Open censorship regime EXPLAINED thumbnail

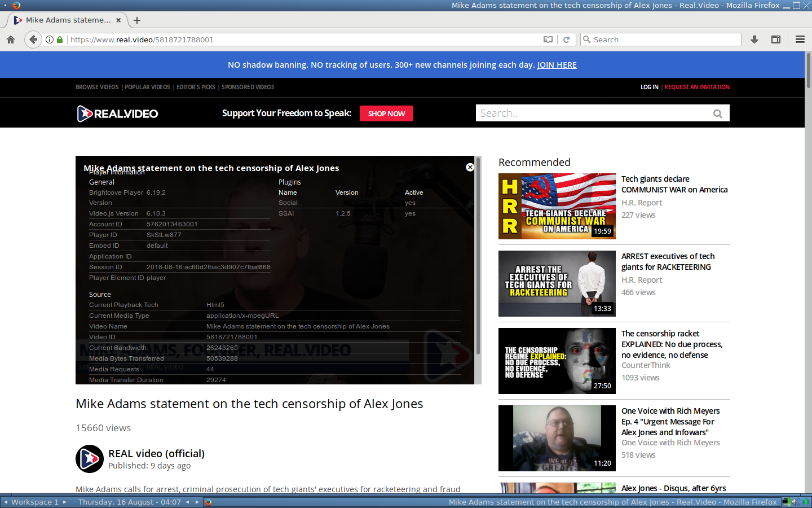557,361
